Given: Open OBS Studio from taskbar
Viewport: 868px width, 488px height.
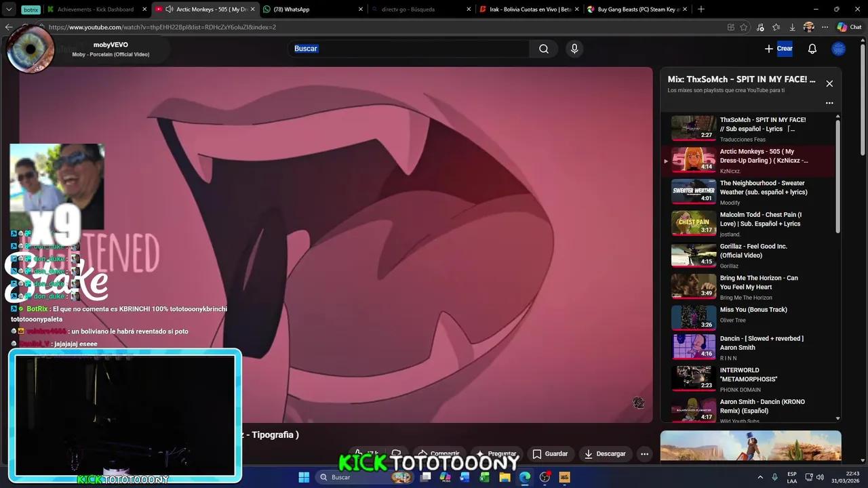Looking at the screenshot, I should [545, 477].
